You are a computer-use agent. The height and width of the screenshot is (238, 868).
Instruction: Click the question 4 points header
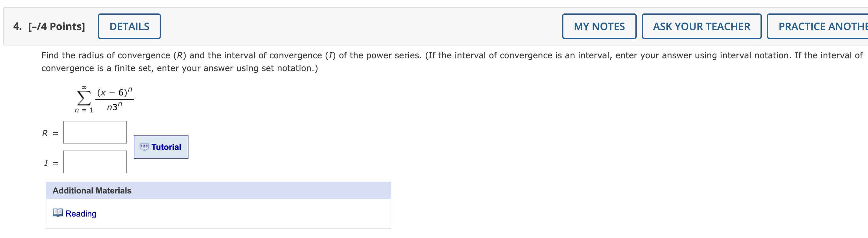(49, 26)
